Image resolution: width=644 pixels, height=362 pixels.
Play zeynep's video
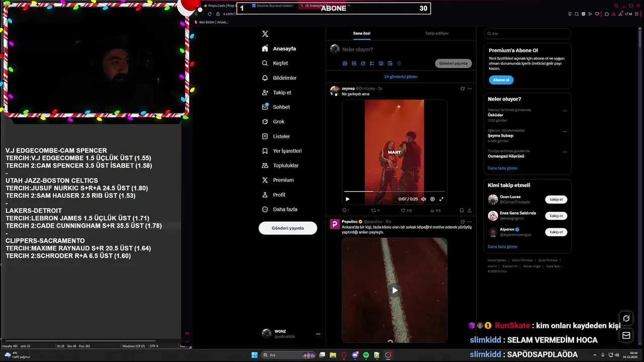347,199
